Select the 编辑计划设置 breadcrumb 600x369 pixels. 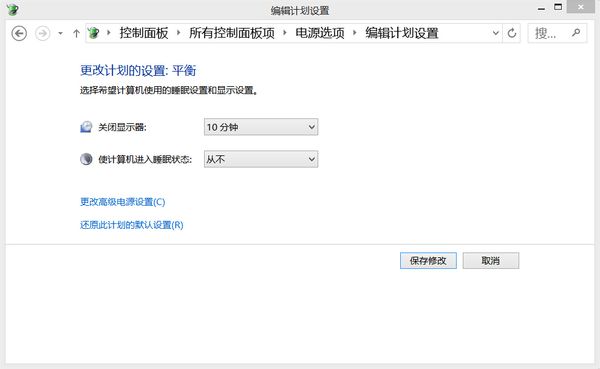click(x=402, y=33)
